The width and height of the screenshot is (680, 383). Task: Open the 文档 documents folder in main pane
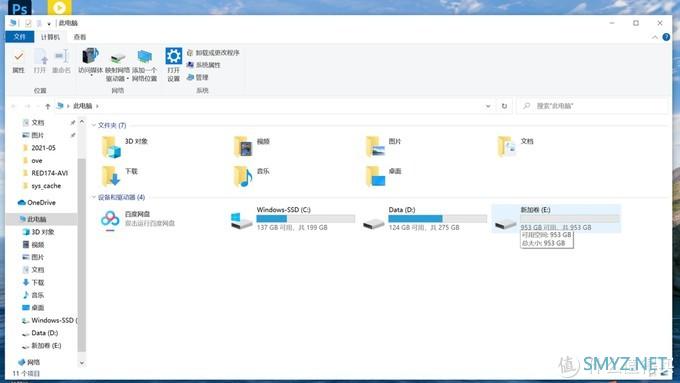point(515,146)
